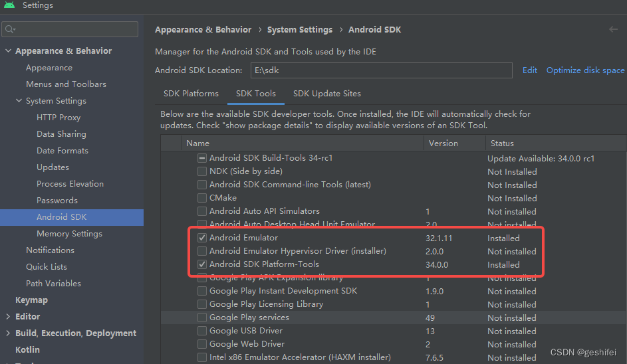The height and width of the screenshot is (364, 627).
Task: Click version 34.0.0 cell
Action: click(437, 264)
